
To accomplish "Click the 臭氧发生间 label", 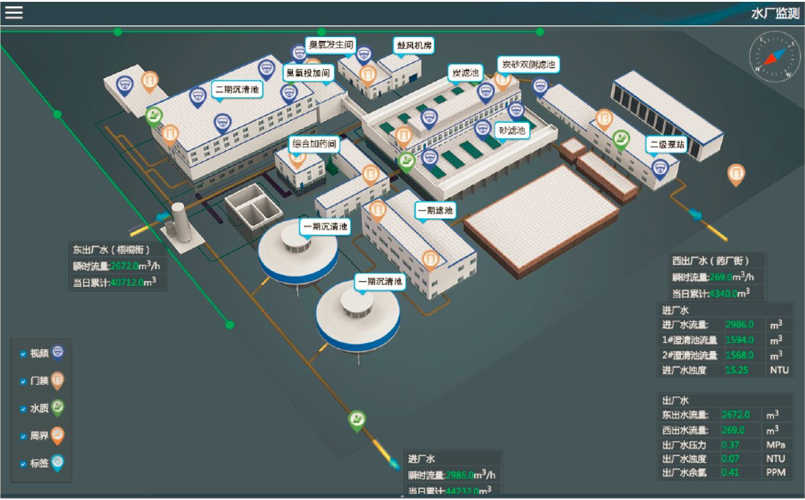I will pyautogui.click(x=331, y=45).
